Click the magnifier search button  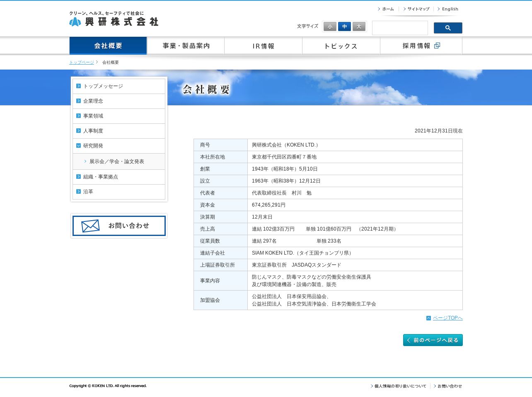pos(448,28)
